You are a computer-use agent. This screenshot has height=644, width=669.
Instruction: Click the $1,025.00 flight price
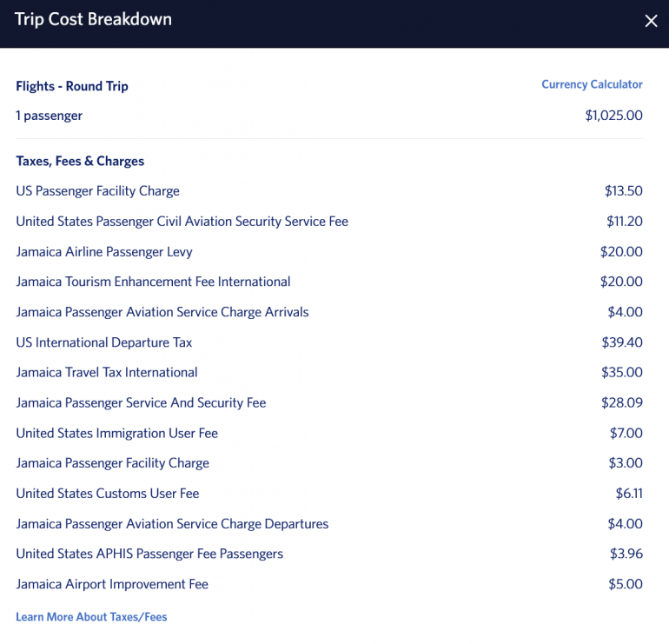[613, 116]
